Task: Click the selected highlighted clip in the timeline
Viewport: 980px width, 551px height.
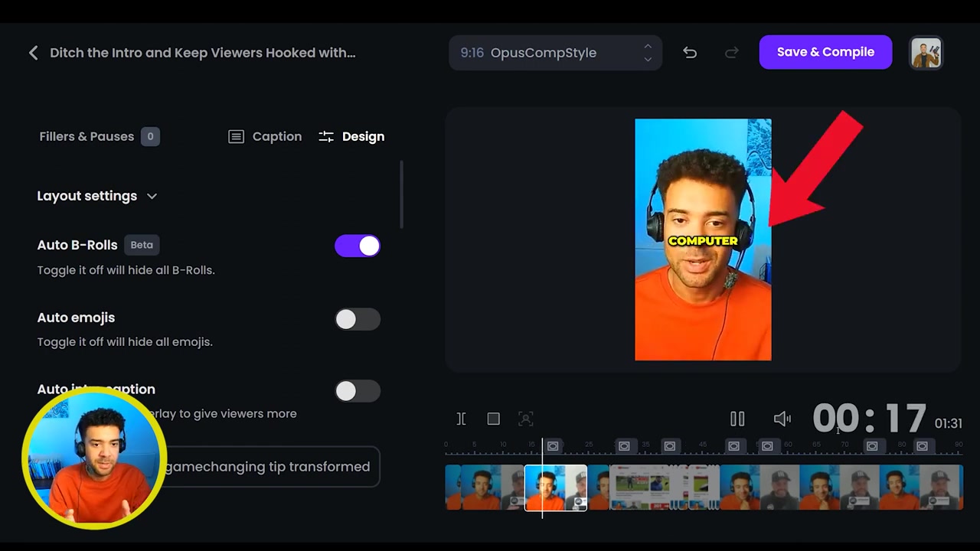Action: point(556,487)
